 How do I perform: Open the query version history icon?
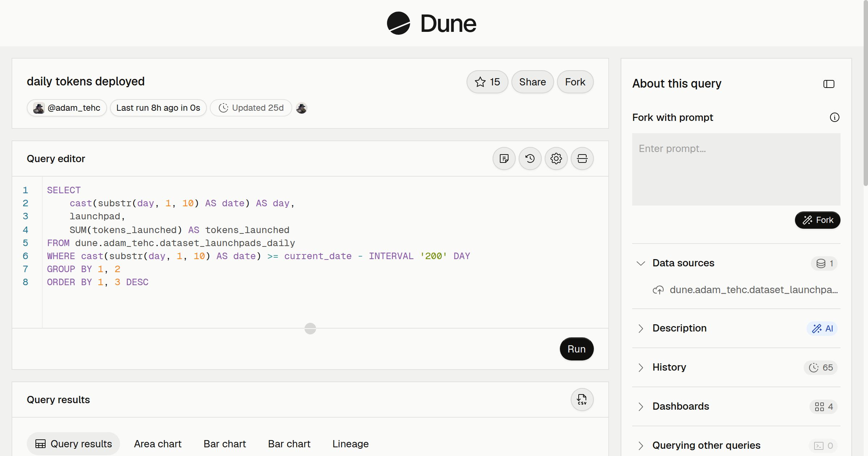pyautogui.click(x=530, y=159)
